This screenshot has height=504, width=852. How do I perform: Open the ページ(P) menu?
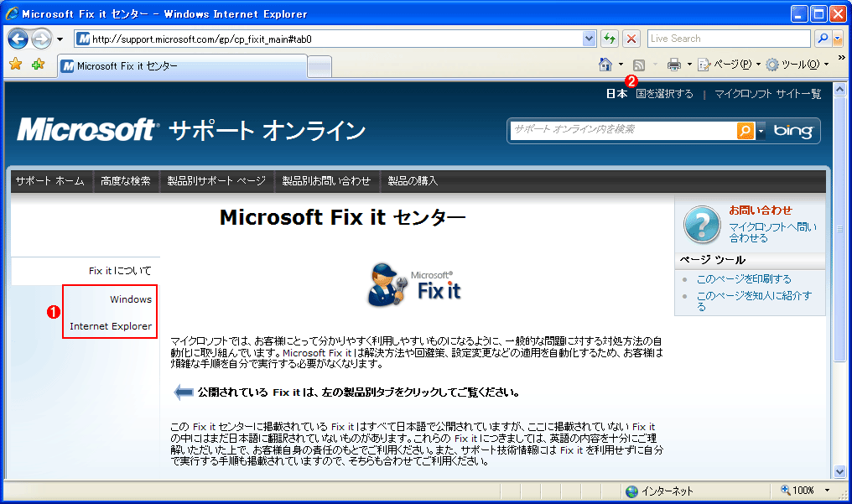click(x=730, y=65)
